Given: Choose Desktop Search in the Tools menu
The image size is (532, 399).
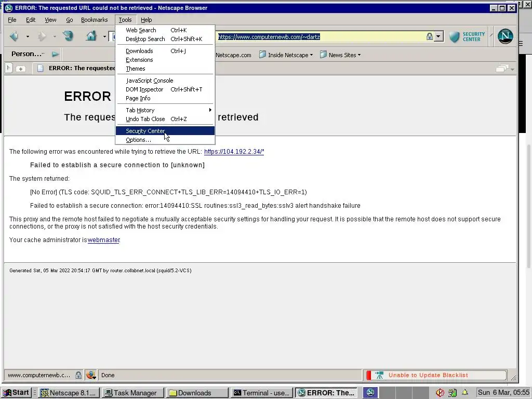Looking at the screenshot, I should click(165, 39).
